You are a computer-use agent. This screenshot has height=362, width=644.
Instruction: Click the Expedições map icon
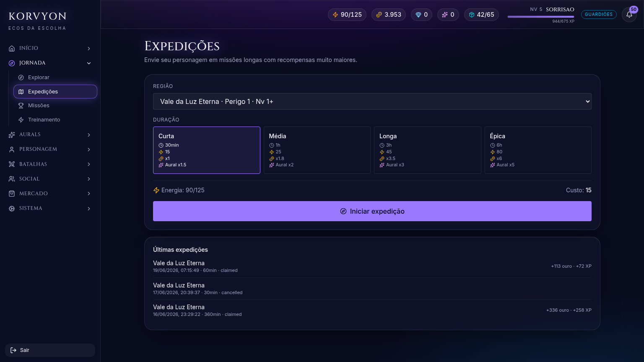tap(21, 92)
